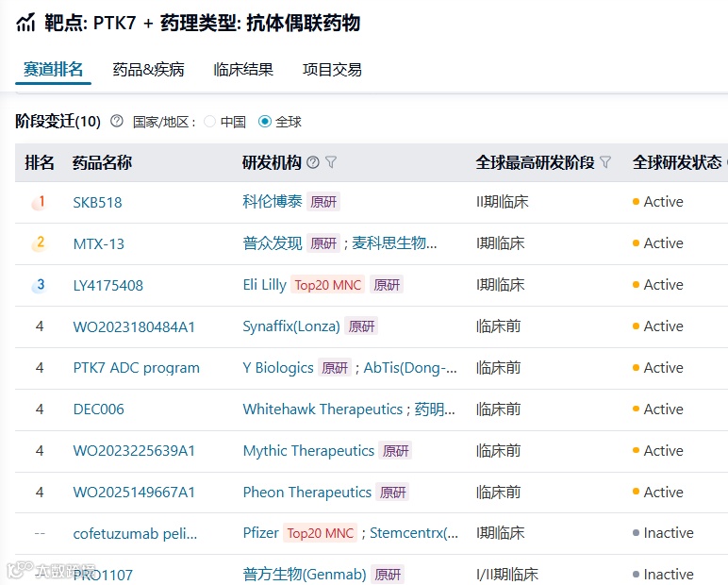Open 普方生物(Genmab) organization link
Image resolution: width=728 pixels, height=585 pixels.
tap(305, 574)
